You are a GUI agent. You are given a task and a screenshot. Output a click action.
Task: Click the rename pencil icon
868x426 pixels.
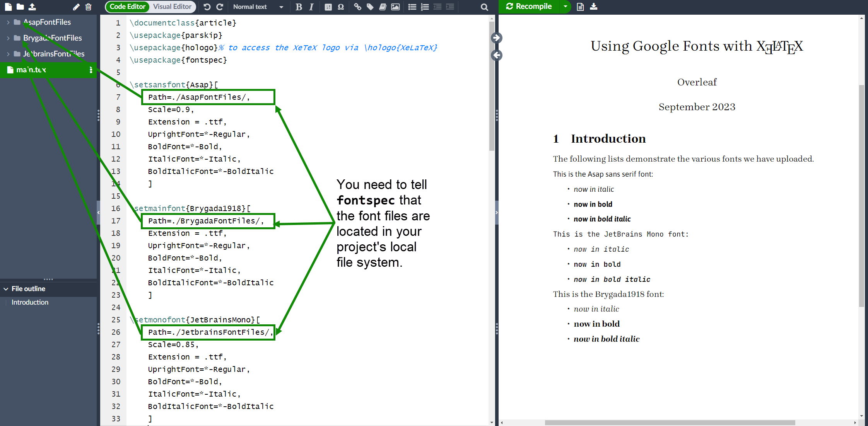(76, 7)
